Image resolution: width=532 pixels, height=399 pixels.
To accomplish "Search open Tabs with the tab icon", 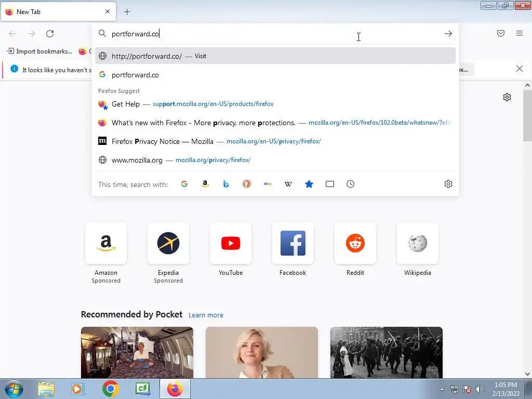I will 330,184.
